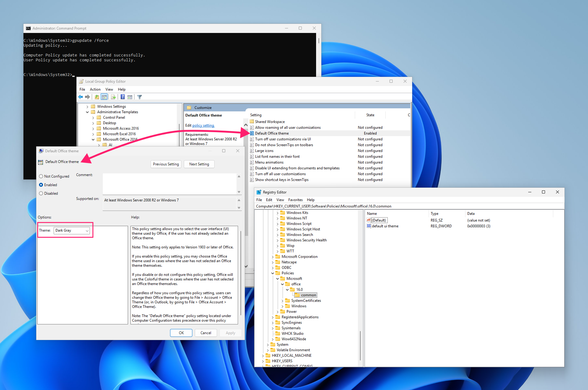Click the Cancel button in policy dialog

[206, 333]
